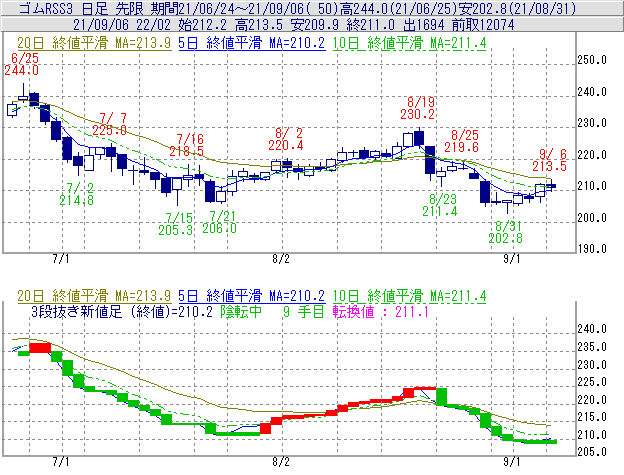Select the upper chart's 10日 終値平滑 MA=211.4 legend
Screen dimensions: 624x475
click(409, 43)
